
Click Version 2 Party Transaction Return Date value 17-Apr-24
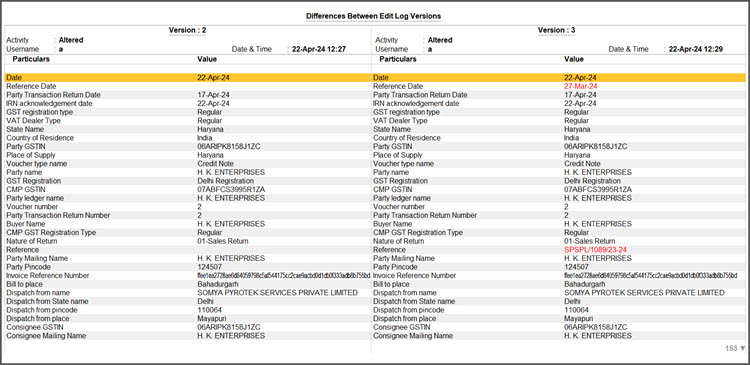pyautogui.click(x=213, y=95)
